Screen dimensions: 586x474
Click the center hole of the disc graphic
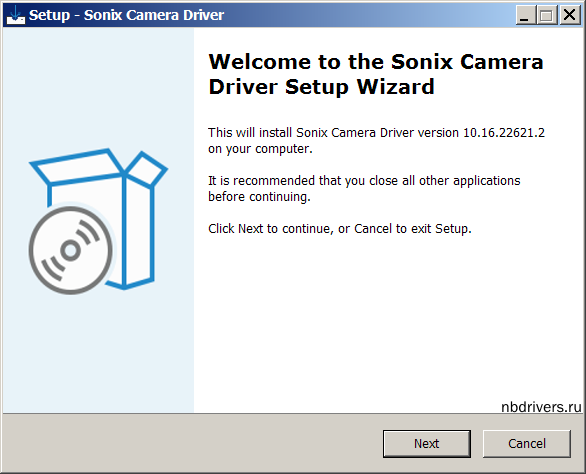70,250
